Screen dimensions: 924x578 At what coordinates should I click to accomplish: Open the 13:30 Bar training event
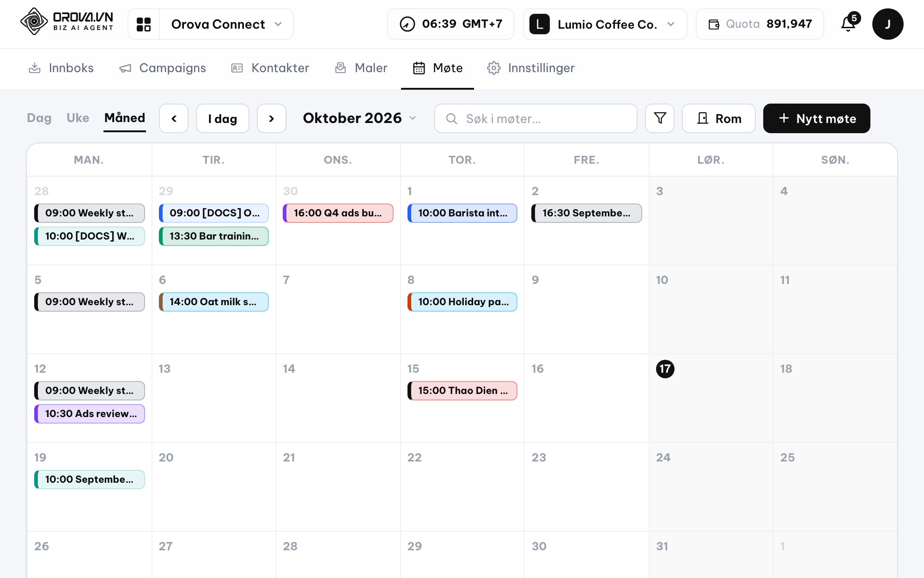coord(214,236)
